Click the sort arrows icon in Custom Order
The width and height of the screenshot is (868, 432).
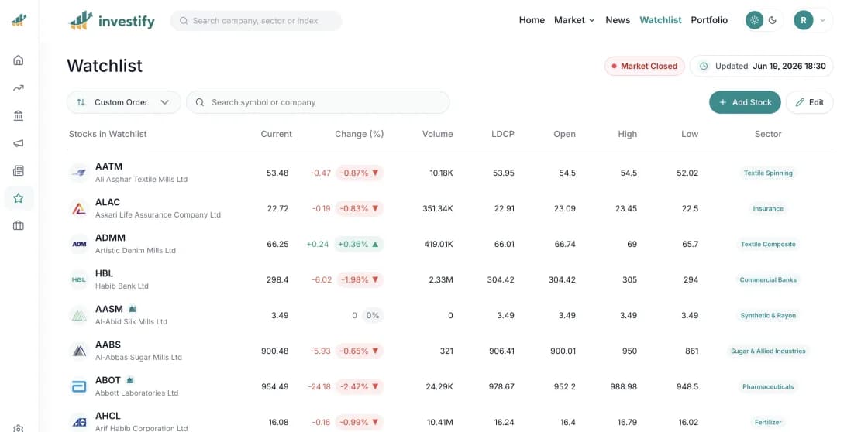(x=81, y=102)
